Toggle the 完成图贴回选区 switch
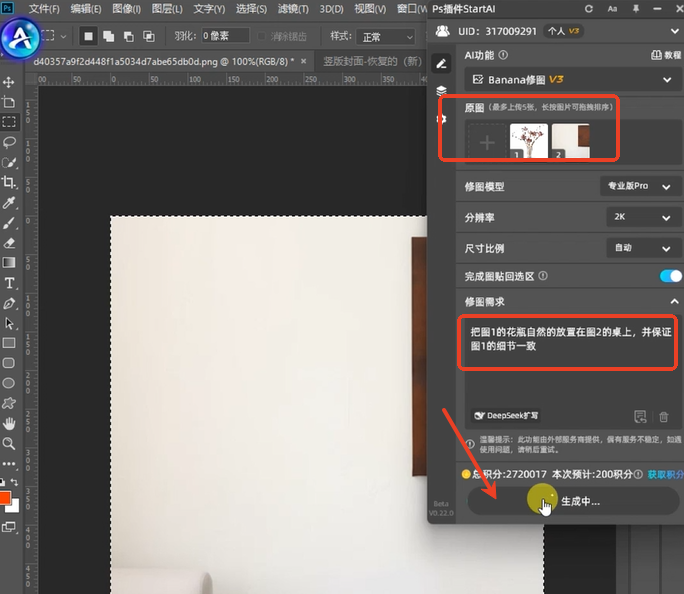This screenshot has height=594, width=684. (x=670, y=276)
